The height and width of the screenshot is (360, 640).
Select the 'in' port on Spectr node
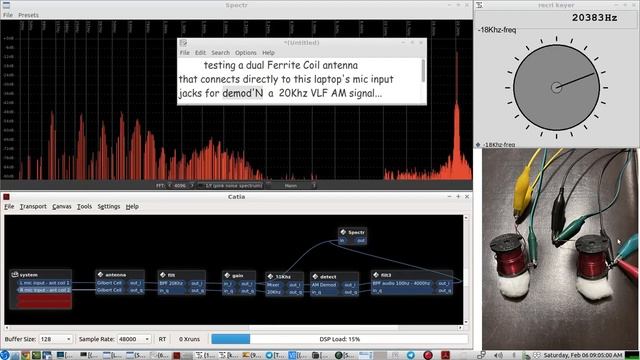click(x=342, y=241)
